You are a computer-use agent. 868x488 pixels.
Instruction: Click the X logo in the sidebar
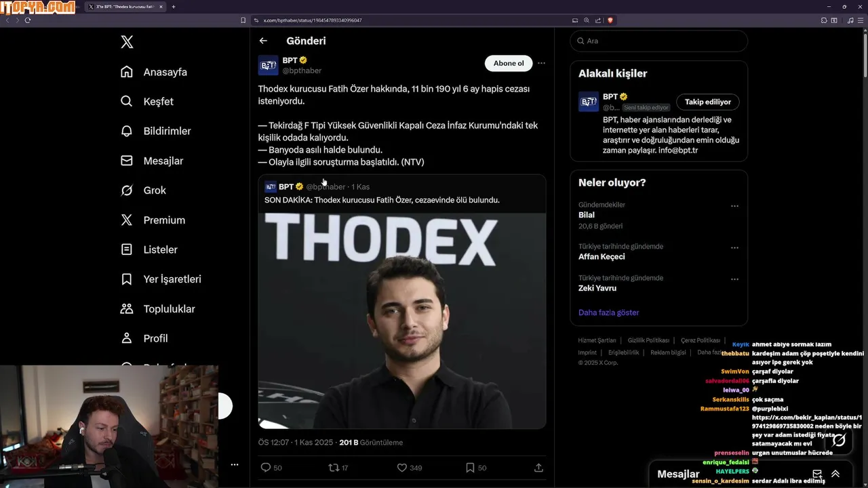pyautogui.click(x=127, y=42)
